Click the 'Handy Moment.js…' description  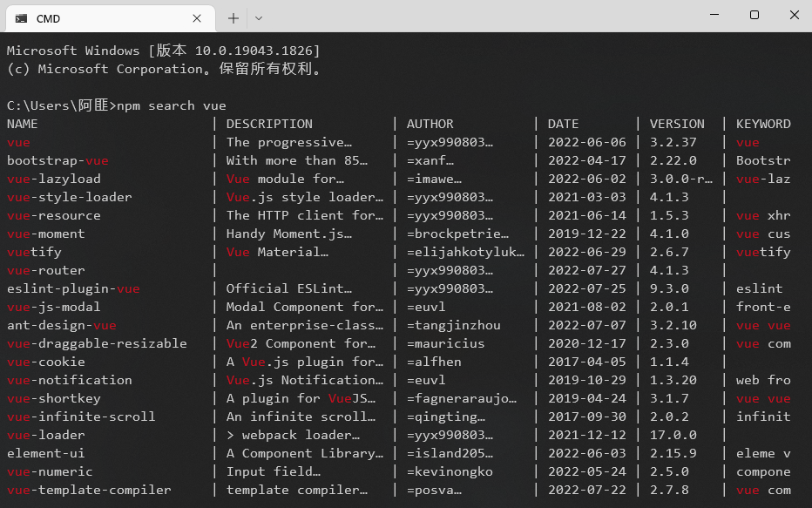(289, 234)
